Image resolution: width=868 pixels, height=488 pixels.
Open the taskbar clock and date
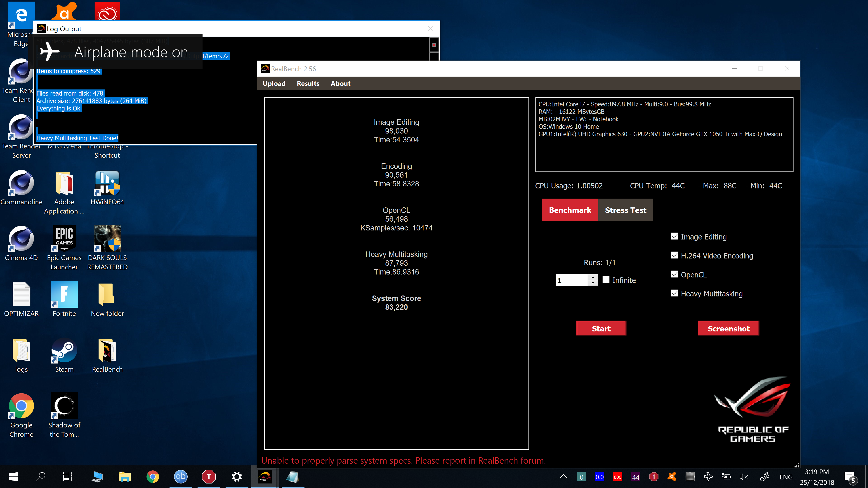817,477
